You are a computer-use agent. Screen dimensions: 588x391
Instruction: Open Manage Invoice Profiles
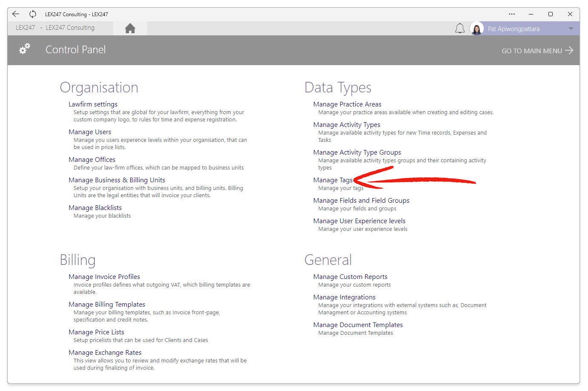pyautogui.click(x=104, y=277)
